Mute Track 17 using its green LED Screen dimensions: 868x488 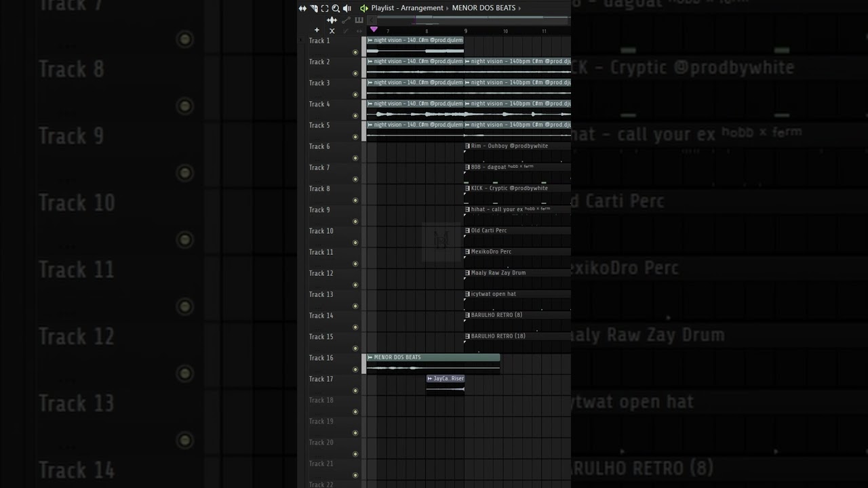point(355,391)
